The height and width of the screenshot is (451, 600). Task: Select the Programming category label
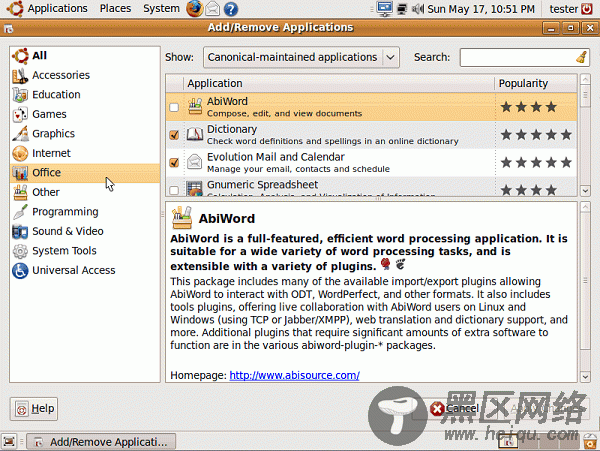pyautogui.click(x=65, y=212)
